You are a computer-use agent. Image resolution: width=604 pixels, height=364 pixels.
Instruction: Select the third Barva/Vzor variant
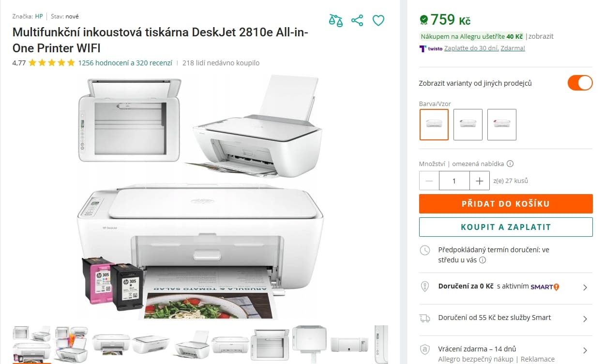(x=502, y=124)
